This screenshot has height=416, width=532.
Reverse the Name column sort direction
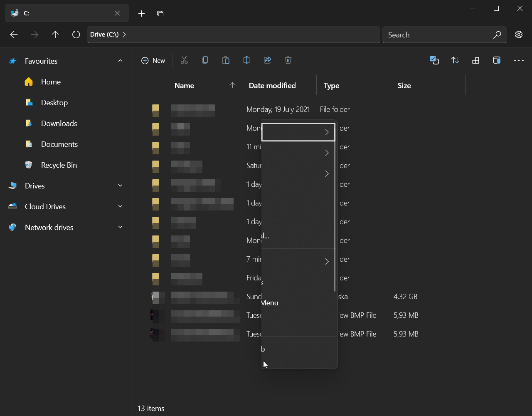(x=232, y=85)
